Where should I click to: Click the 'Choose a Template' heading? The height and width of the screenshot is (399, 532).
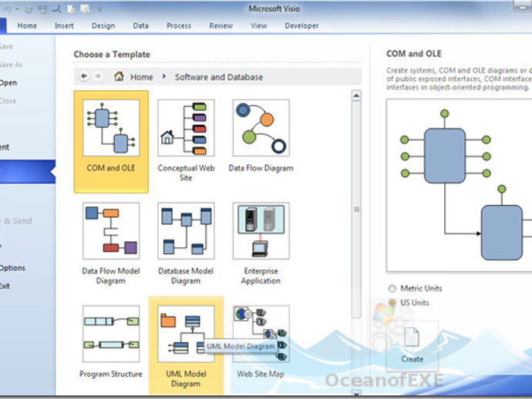(x=112, y=54)
